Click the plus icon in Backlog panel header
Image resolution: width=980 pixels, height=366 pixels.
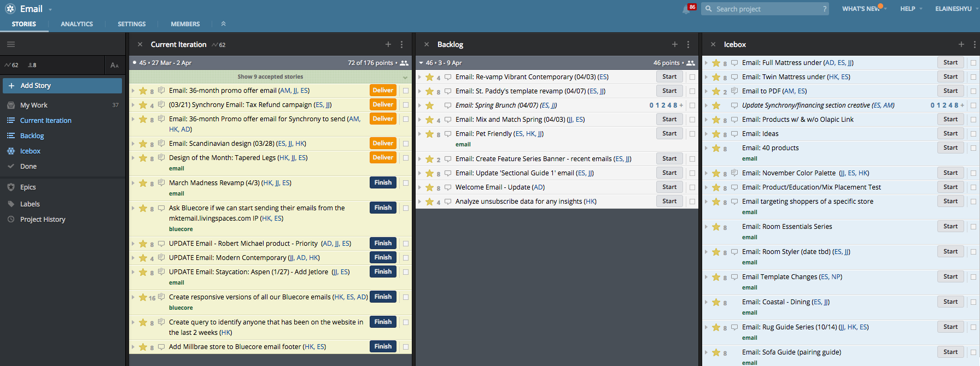tap(675, 44)
